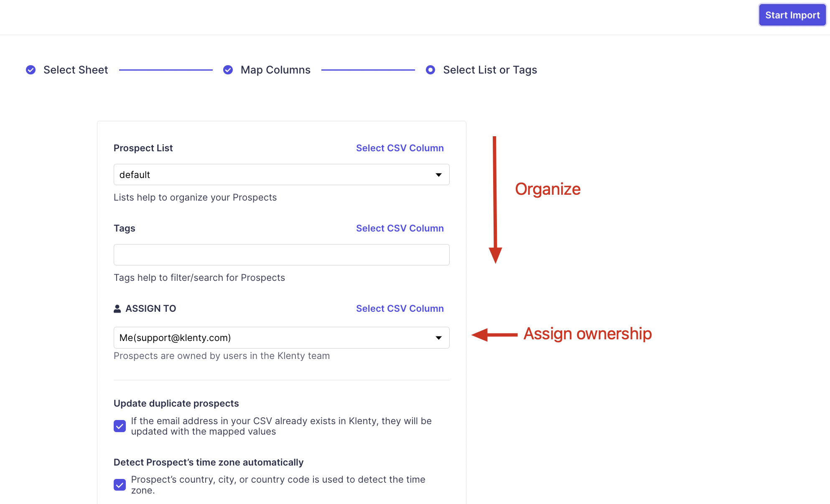This screenshot has width=830, height=504.
Task: Focus the Tags input field
Action: [281, 255]
